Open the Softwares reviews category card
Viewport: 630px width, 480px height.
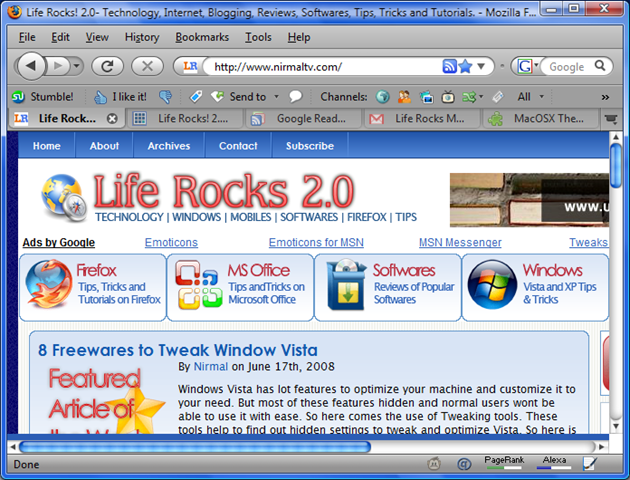click(x=388, y=287)
